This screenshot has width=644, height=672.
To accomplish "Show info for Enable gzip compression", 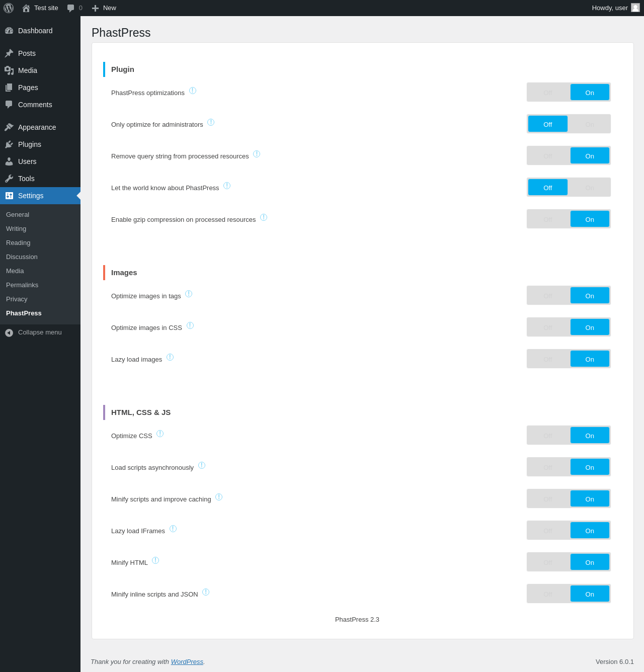I will [264, 217].
